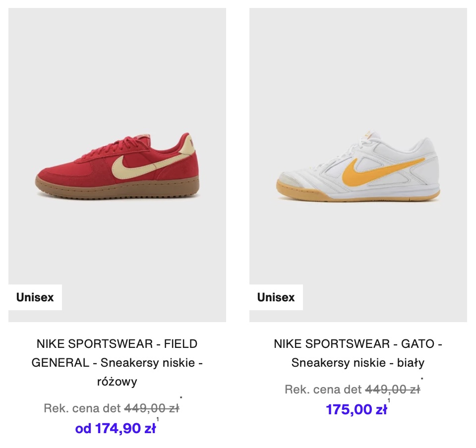Image resolution: width=476 pixels, height=448 pixels.
Task: Open the white Gato sneaker photo
Action: click(x=358, y=165)
